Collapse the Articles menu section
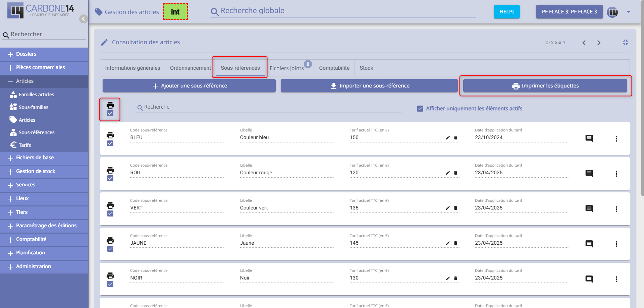The width and height of the screenshot is (644, 308). tap(44, 81)
